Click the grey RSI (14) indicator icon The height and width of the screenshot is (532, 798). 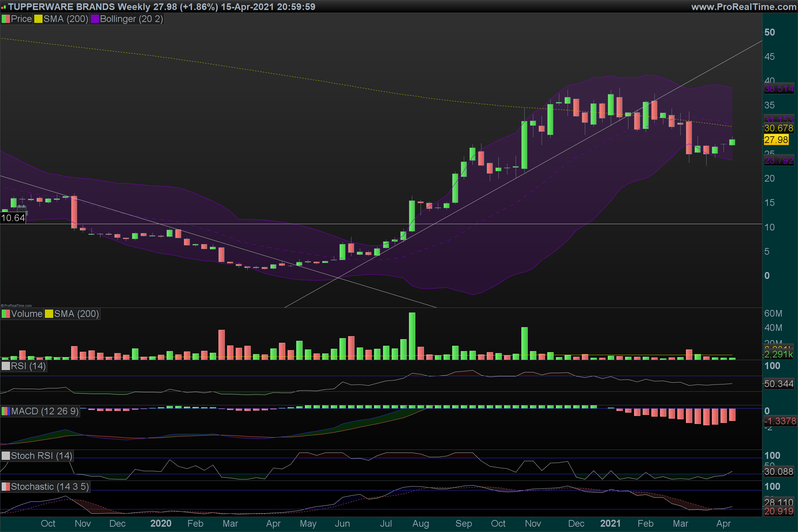pos(5,366)
